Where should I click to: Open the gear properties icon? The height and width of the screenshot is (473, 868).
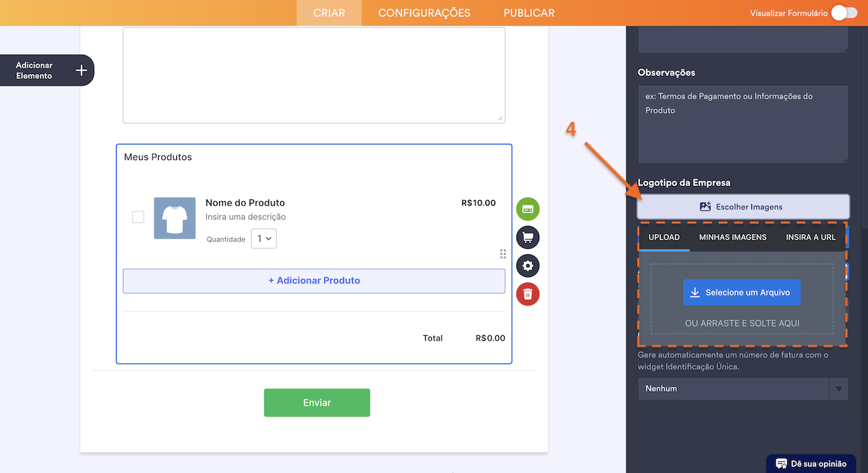click(528, 265)
